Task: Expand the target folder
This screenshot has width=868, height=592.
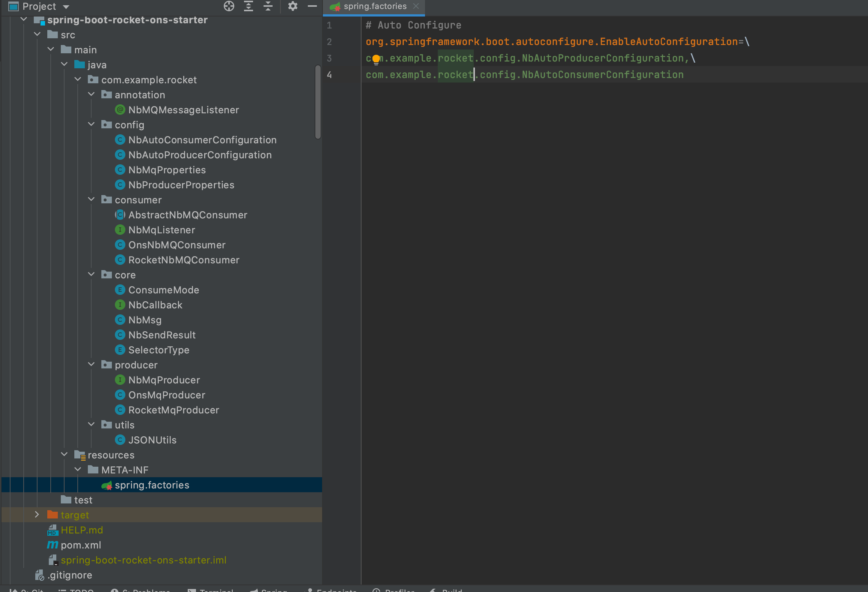Action: click(37, 514)
